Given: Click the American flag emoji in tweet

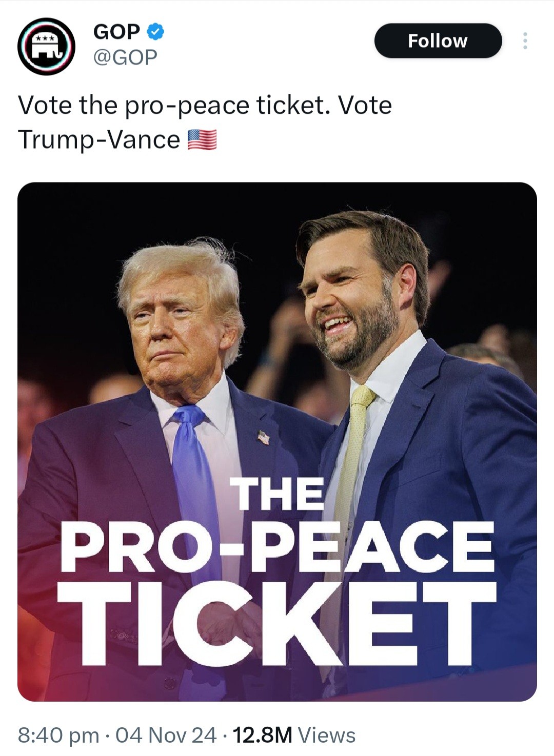Looking at the screenshot, I should pos(202,140).
